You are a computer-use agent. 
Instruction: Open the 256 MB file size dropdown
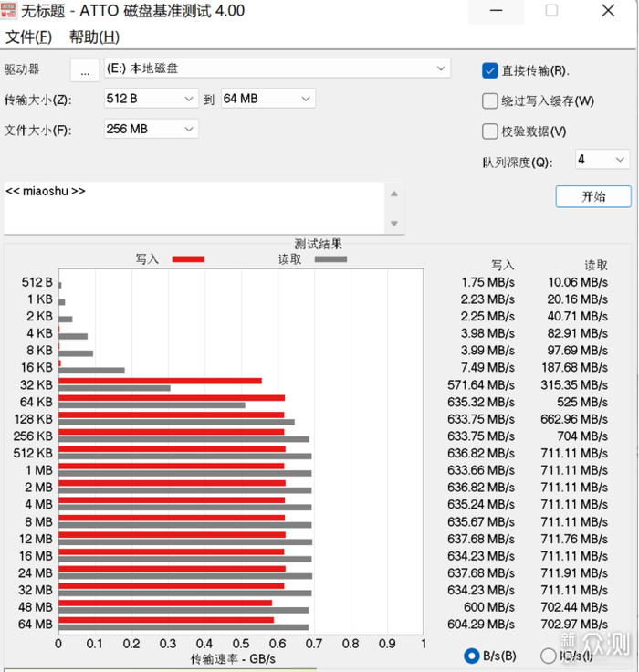pos(151,129)
